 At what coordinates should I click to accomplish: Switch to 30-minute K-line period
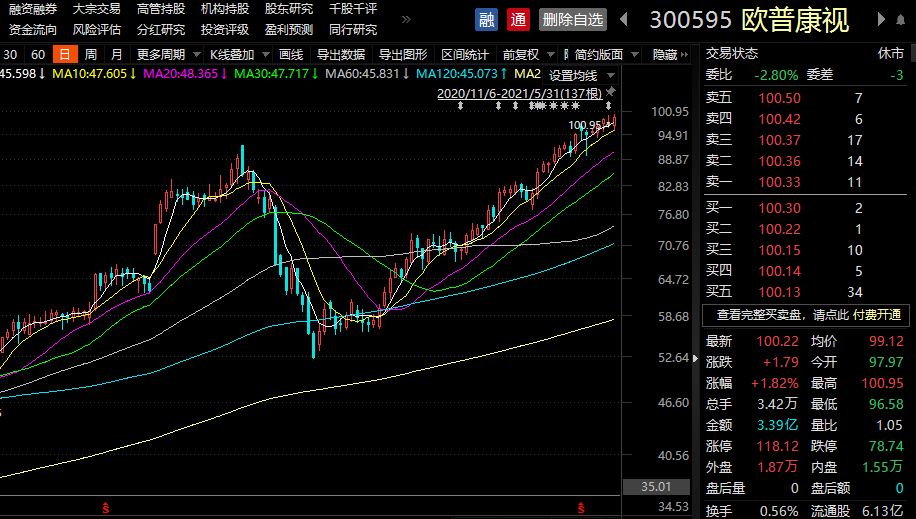pyautogui.click(x=10, y=55)
